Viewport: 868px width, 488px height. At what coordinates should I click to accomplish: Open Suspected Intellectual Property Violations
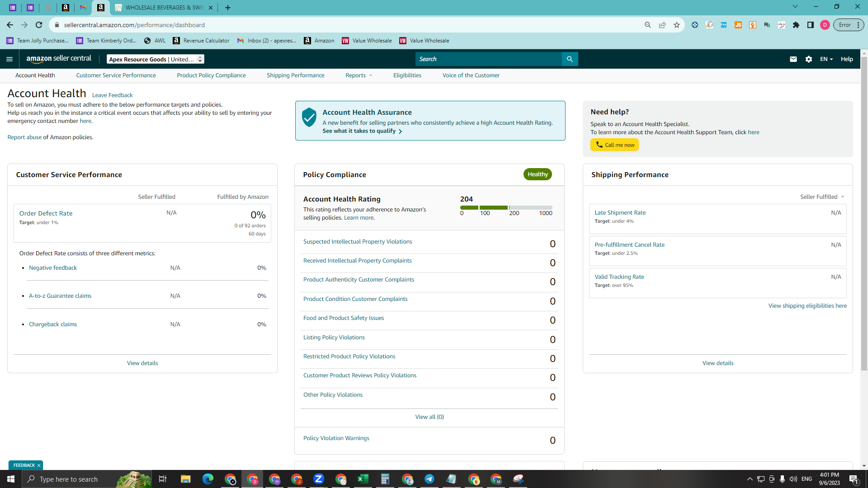pos(358,242)
